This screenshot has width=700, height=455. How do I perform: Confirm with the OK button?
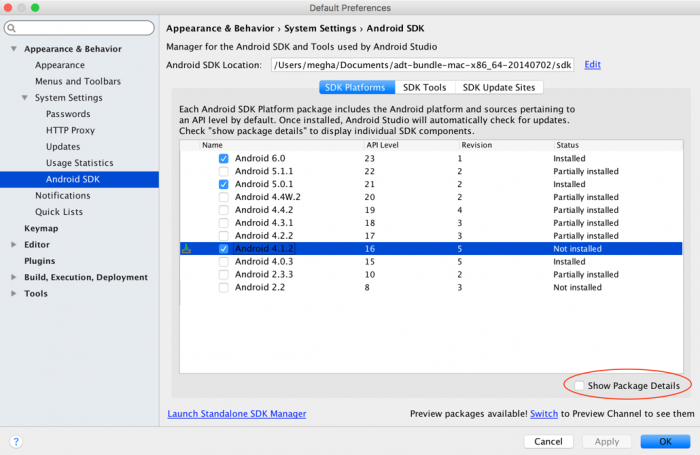[x=665, y=442]
